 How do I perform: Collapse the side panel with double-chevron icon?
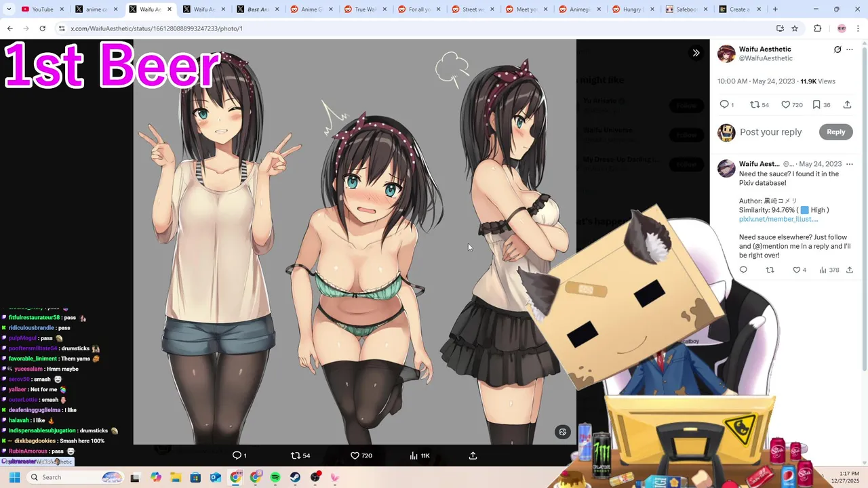(x=696, y=53)
